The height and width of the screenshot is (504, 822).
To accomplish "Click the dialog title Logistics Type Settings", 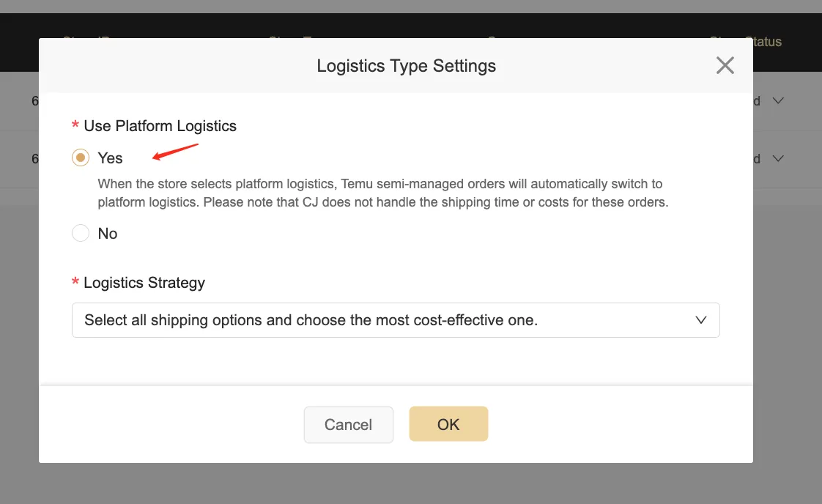I will pos(406,66).
